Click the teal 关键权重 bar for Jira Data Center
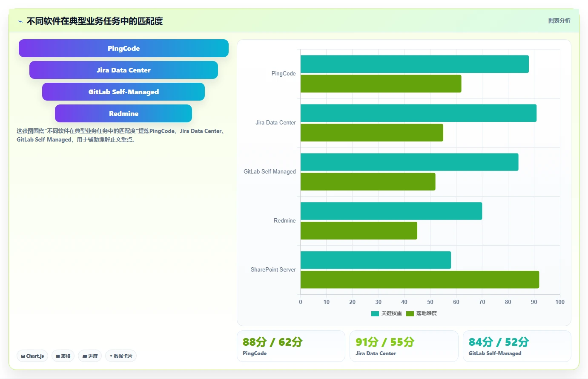The image size is (588, 379). click(419, 113)
